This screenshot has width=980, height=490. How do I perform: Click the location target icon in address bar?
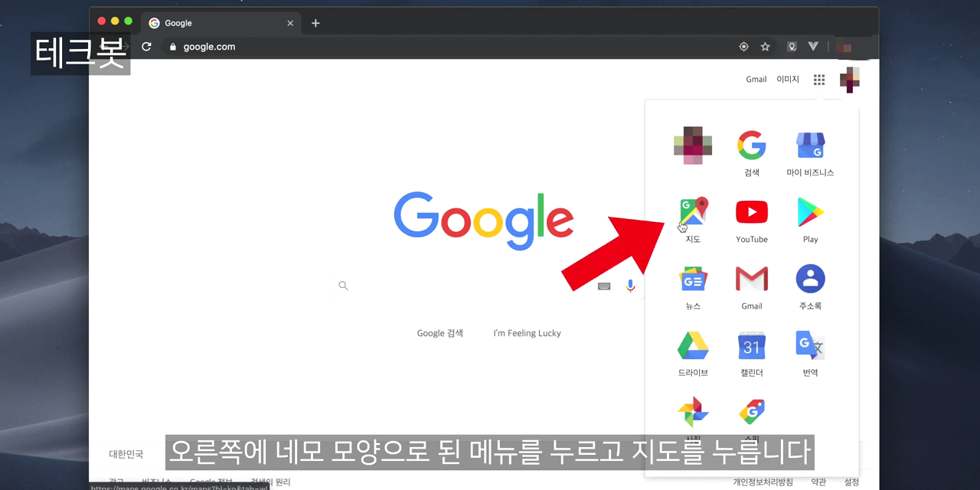(x=743, y=47)
